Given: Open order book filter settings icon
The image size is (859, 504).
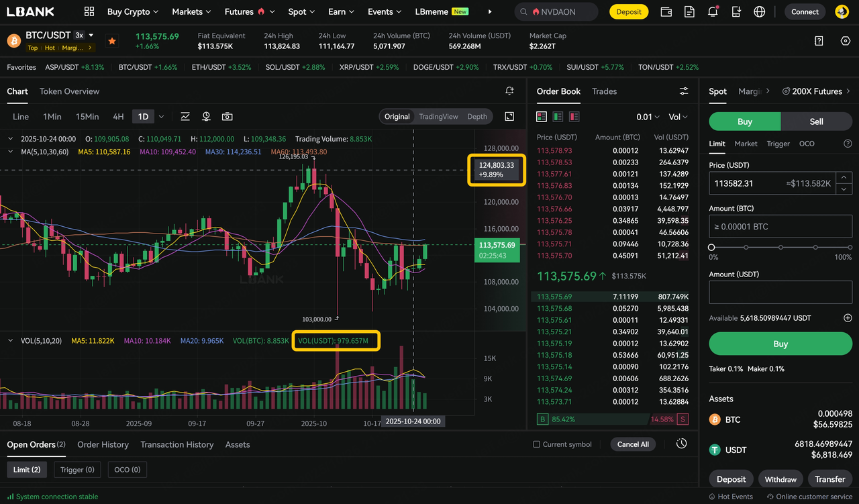Looking at the screenshot, I should (684, 91).
